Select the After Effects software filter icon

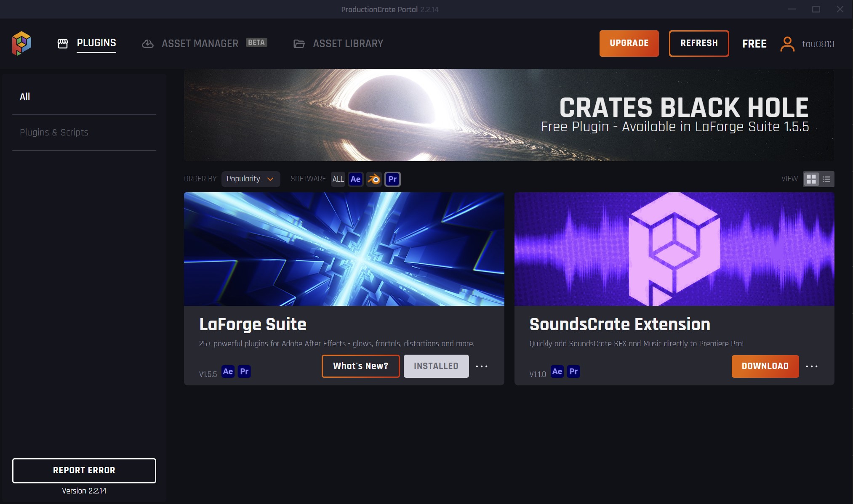(355, 179)
